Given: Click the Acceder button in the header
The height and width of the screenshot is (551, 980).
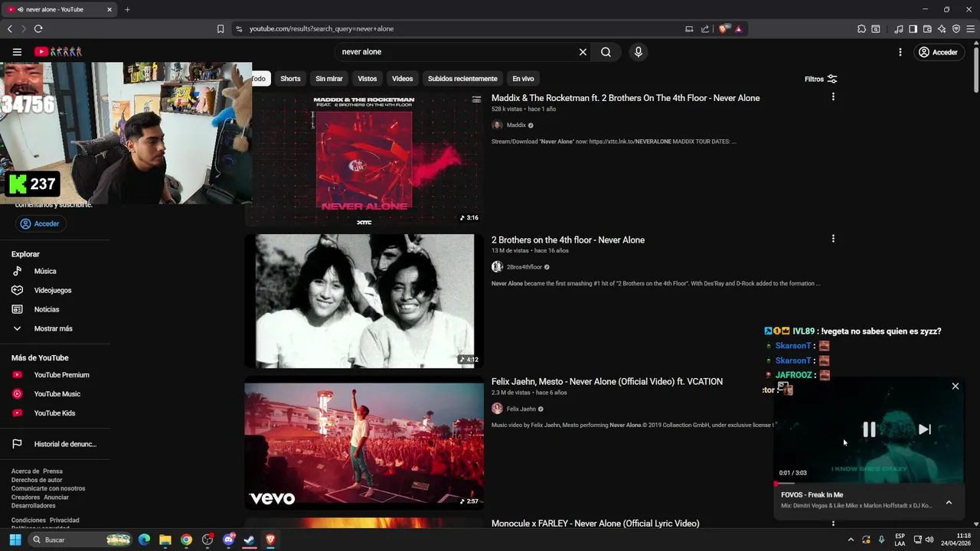Looking at the screenshot, I should (938, 52).
